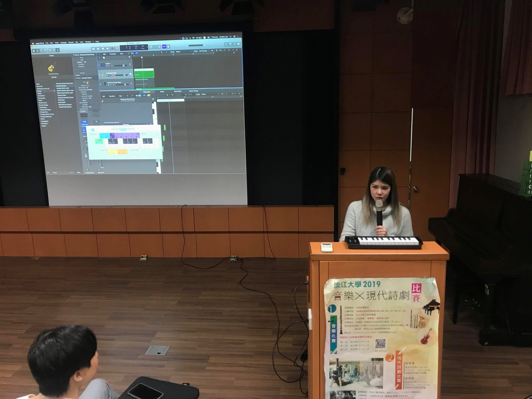
Task: Mute the Audio 1 track
Action: [x=107, y=66]
